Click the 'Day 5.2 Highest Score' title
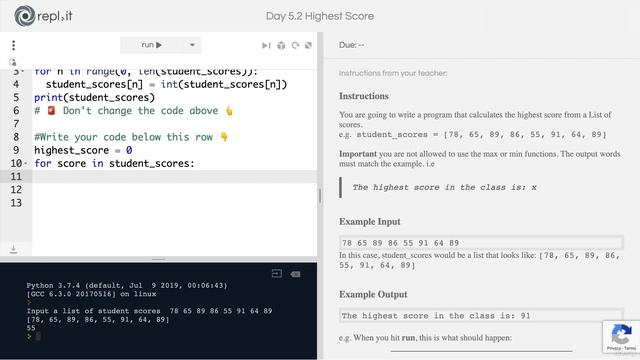This screenshot has width=640, height=360. [320, 16]
